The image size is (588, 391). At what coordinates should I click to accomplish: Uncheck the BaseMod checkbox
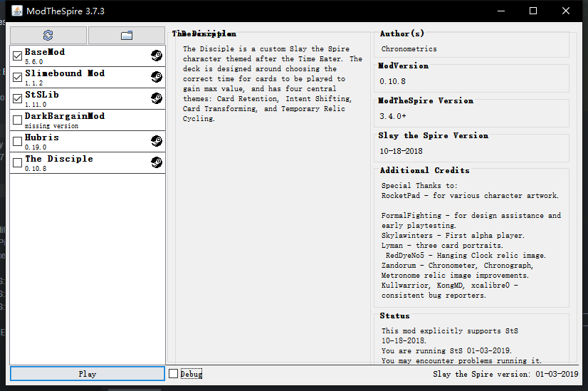(x=17, y=56)
